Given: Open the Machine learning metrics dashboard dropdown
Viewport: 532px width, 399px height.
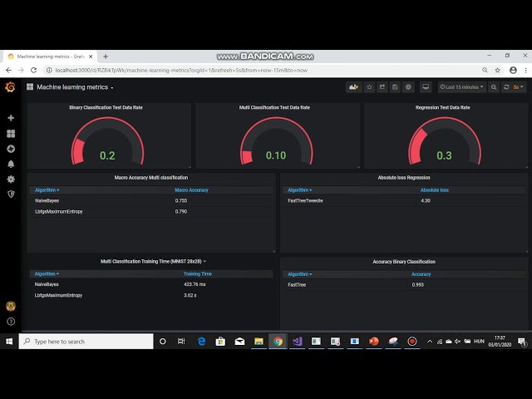Looking at the screenshot, I should 75,87.
